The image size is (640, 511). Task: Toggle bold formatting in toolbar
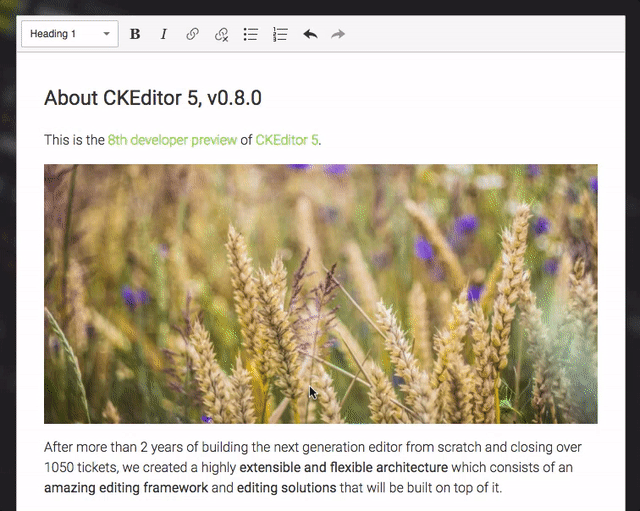pyautogui.click(x=135, y=34)
